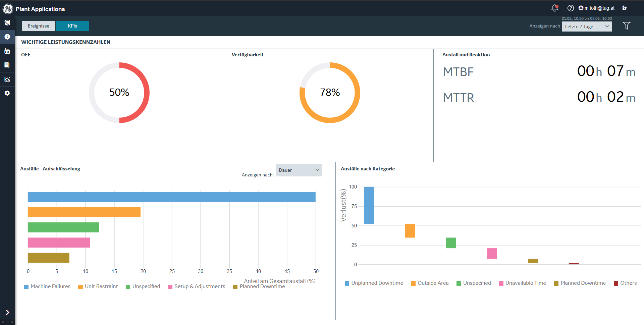
Task: Open the settings gear in sidebar
Action: tap(7, 93)
